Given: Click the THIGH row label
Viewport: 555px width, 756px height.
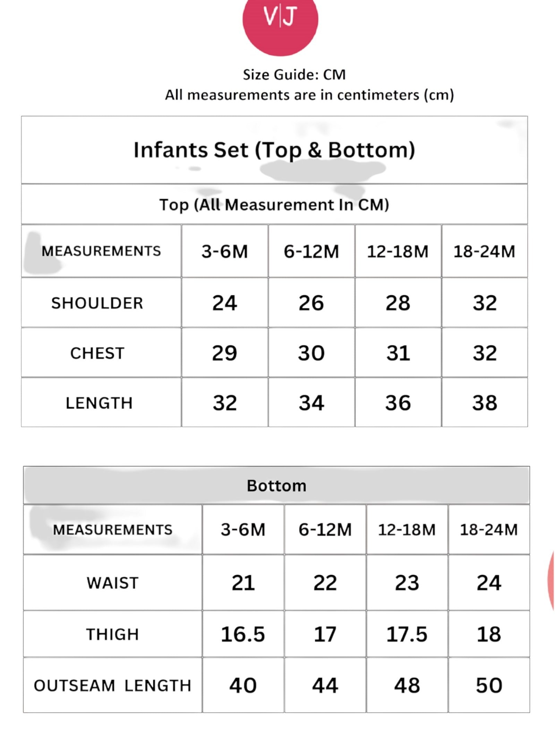Looking at the screenshot, I should tap(113, 634).
